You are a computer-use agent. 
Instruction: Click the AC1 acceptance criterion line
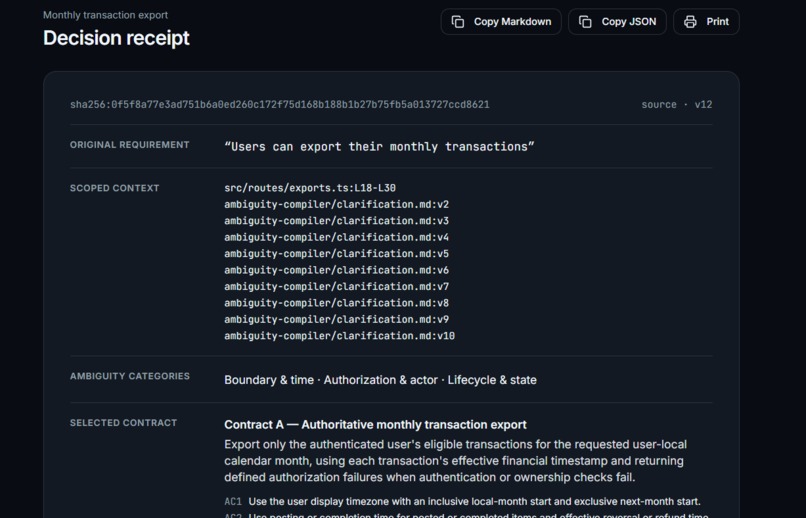[462, 502]
